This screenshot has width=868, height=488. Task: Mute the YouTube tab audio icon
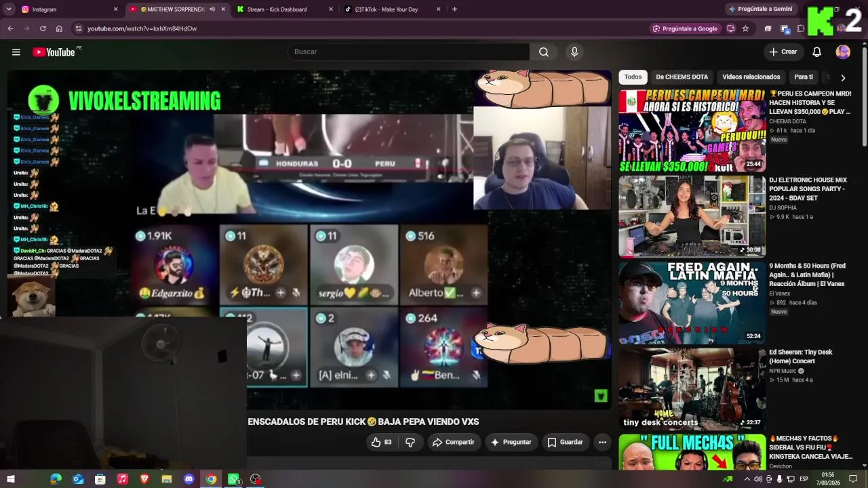(212, 9)
